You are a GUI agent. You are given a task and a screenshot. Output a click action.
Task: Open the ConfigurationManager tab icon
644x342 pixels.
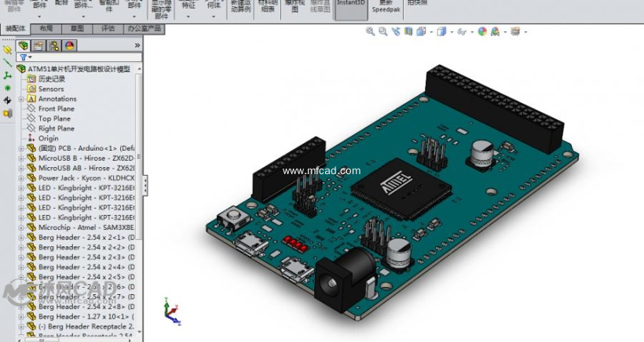coord(54,45)
